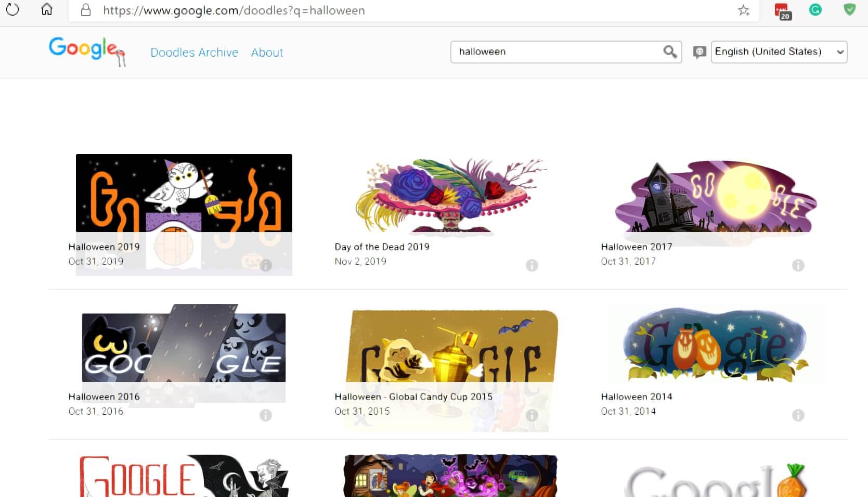
Task: Open the Grammarly extension icon
Action: click(815, 10)
